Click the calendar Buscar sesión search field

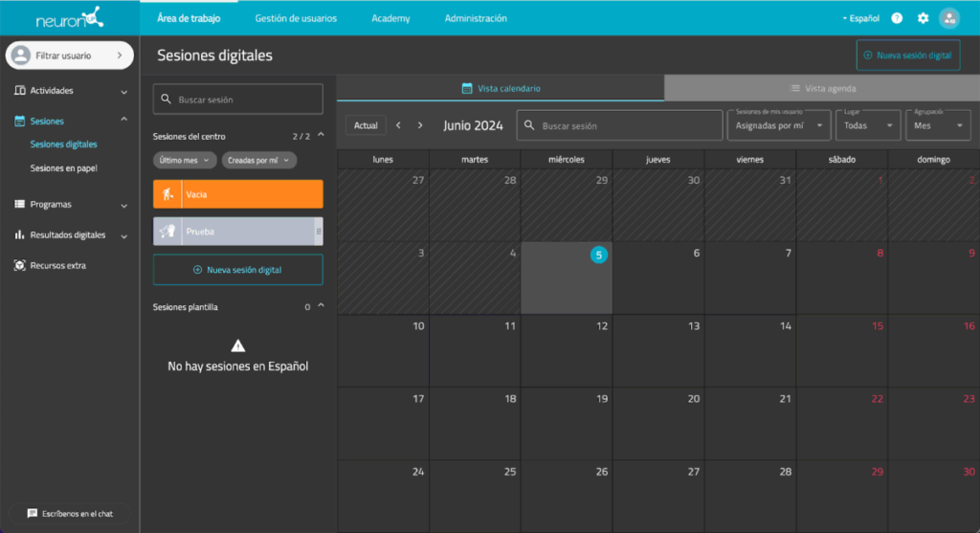[619, 125]
